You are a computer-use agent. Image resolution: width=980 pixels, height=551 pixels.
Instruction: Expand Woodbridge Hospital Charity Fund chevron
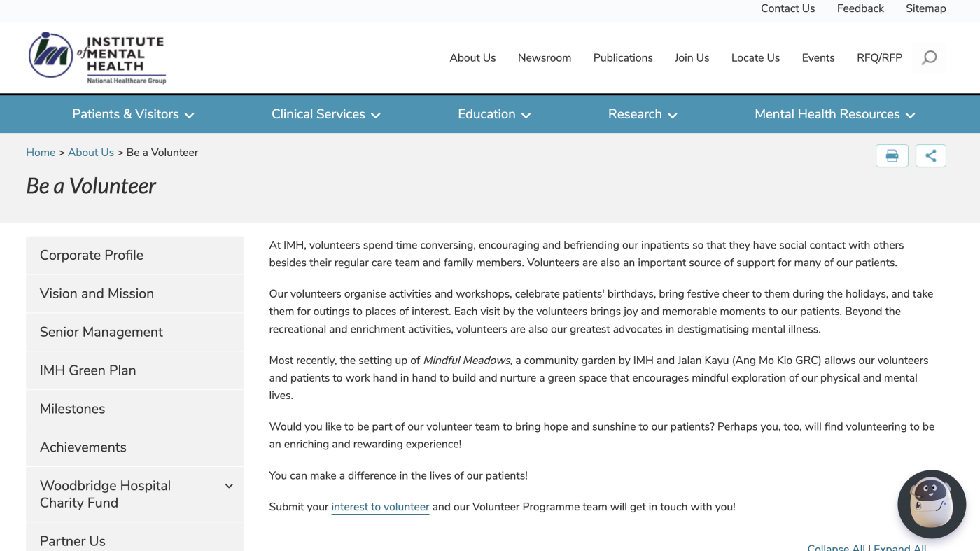229,486
